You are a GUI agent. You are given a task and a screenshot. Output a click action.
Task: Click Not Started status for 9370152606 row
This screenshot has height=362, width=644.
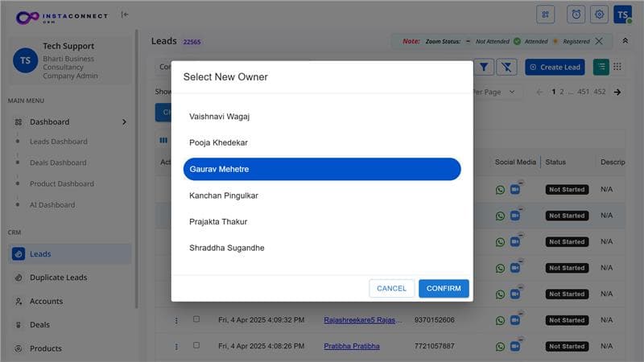pos(567,320)
